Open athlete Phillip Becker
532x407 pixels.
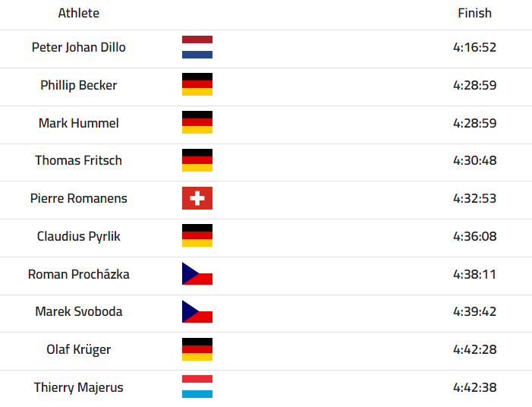click(x=79, y=85)
